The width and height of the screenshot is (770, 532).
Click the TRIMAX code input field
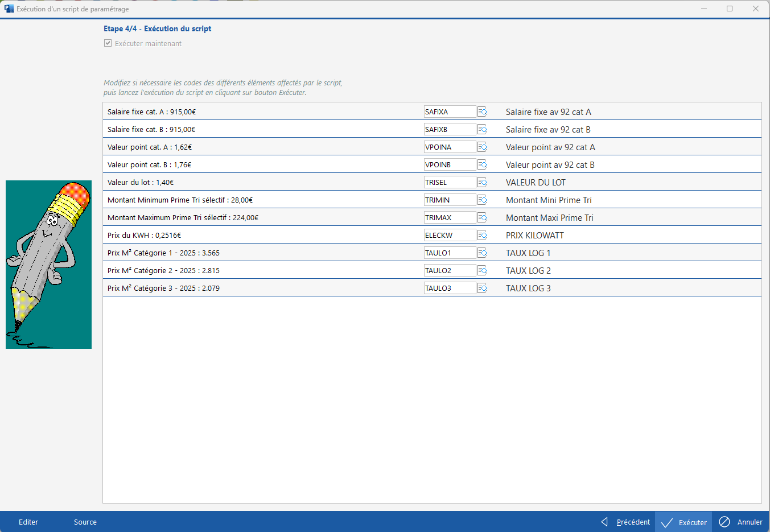(449, 218)
